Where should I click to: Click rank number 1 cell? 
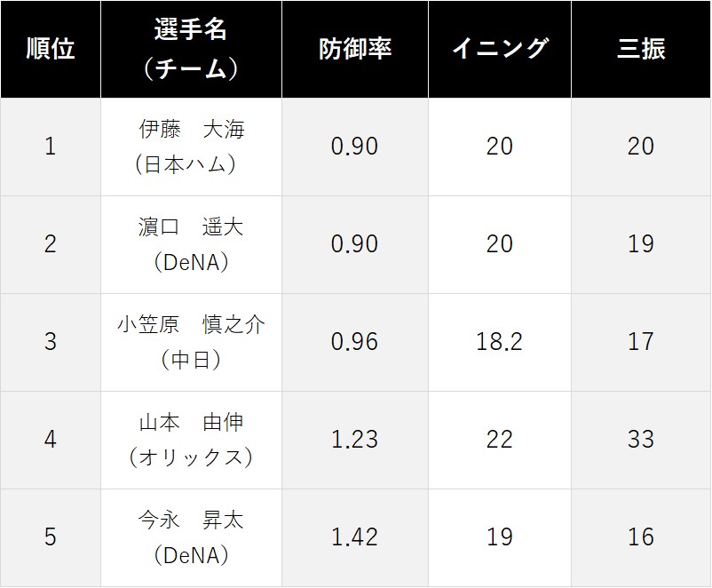[x=51, y=147]
